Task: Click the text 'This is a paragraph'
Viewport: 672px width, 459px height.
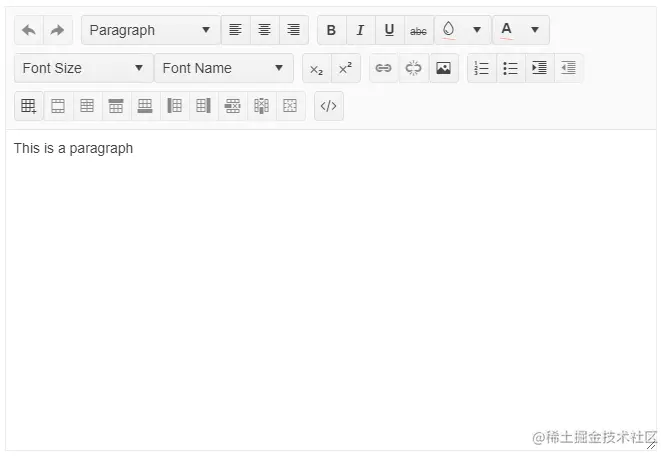Action: pos(73,149)
